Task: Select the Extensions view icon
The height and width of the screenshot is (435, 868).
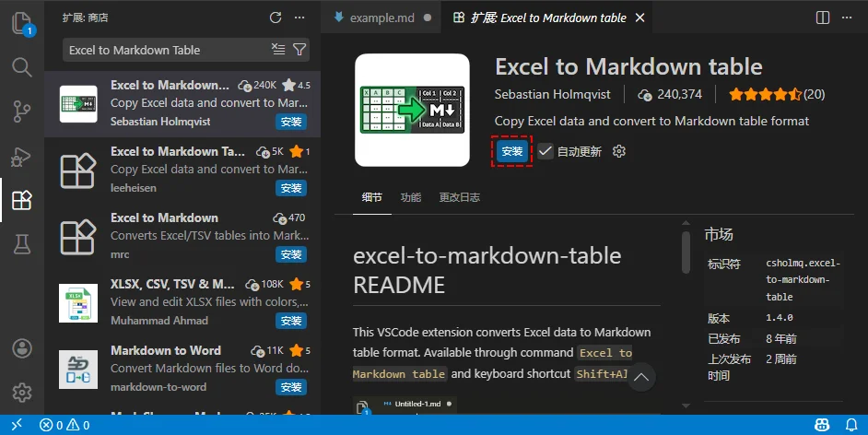Action: point(22,200)
